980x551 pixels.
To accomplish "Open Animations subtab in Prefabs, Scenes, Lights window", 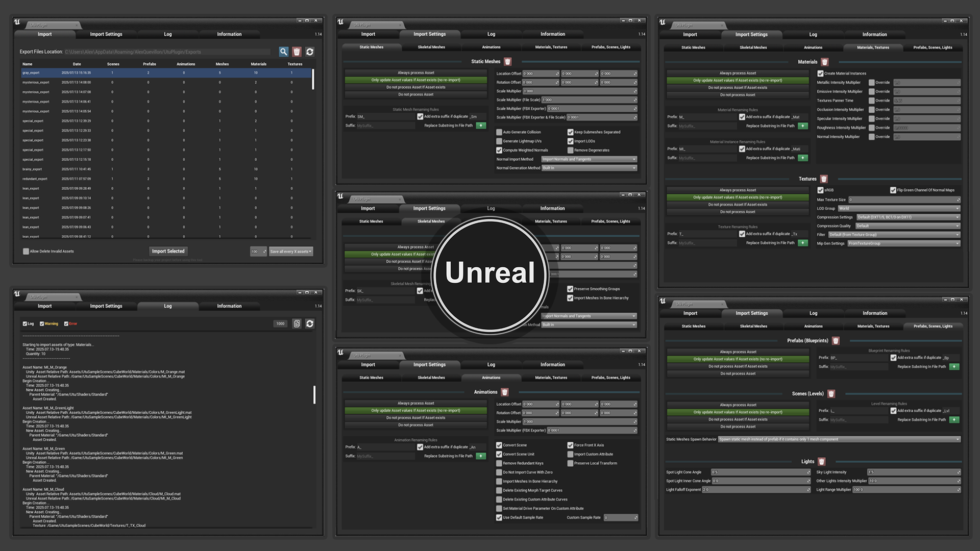I will (813, 326).
